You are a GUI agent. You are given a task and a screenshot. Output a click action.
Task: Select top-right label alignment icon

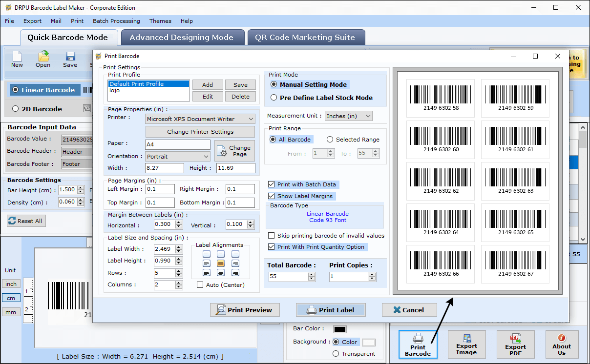tap(235, 254)
